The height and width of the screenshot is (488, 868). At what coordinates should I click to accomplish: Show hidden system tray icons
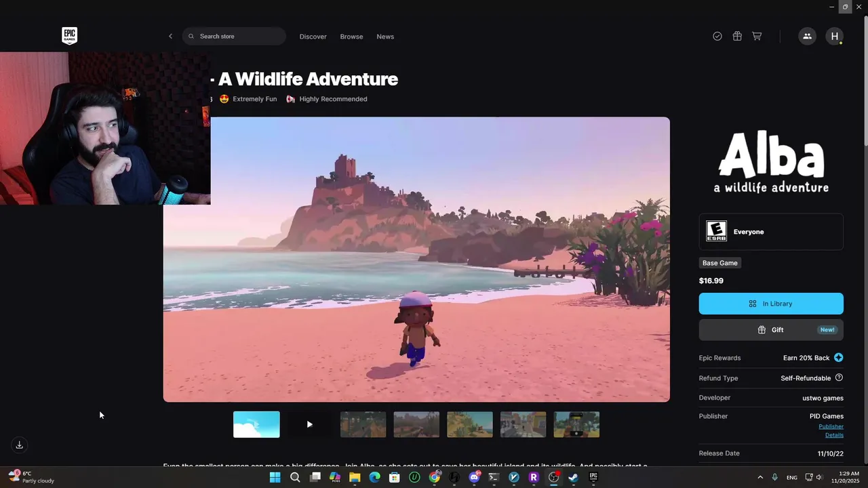point(760,477)
